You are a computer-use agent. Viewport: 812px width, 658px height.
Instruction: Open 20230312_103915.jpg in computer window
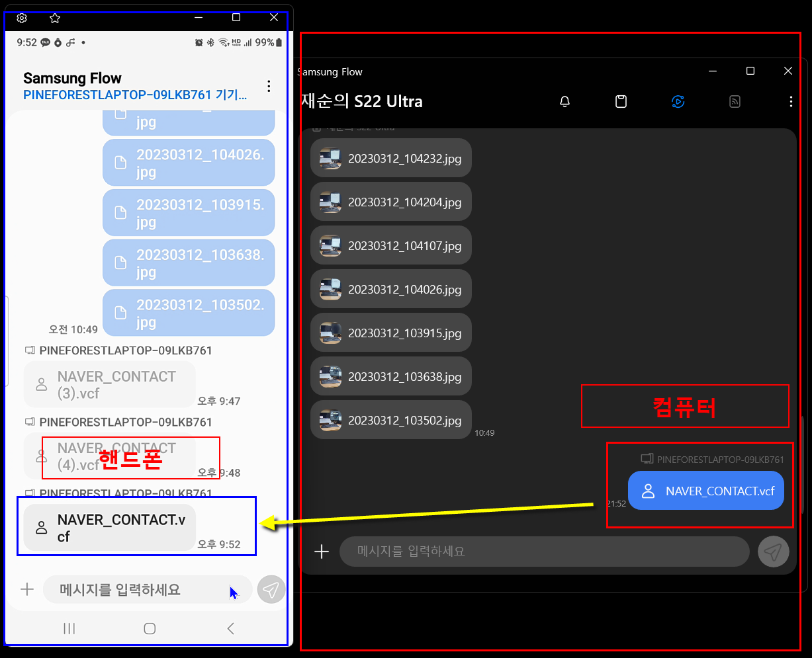pos(391,333)
